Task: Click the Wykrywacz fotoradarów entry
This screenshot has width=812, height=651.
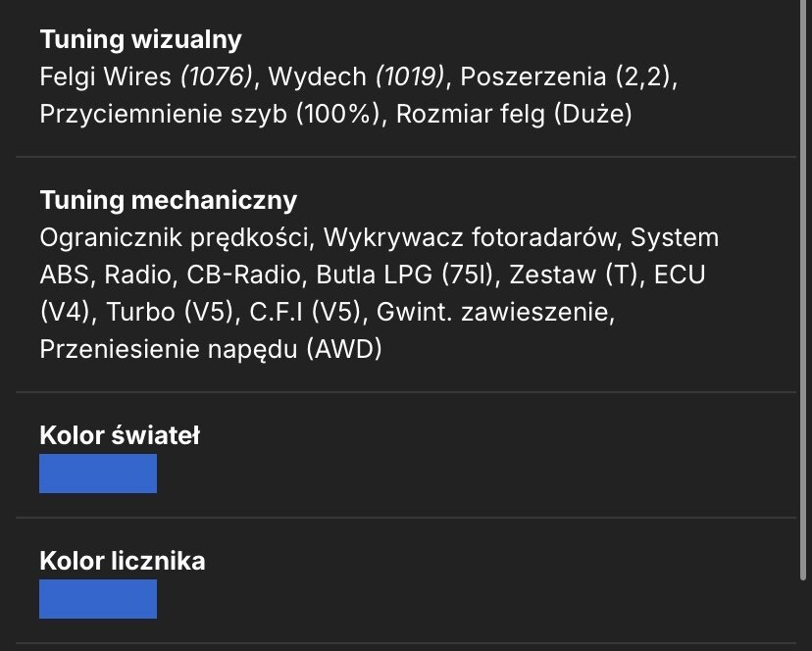Action: coord(470,237)
